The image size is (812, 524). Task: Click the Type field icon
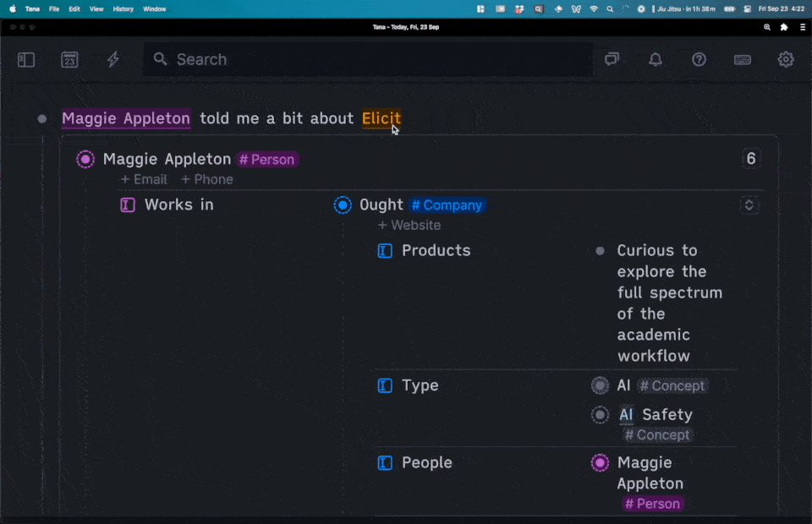tap(385, 386)
